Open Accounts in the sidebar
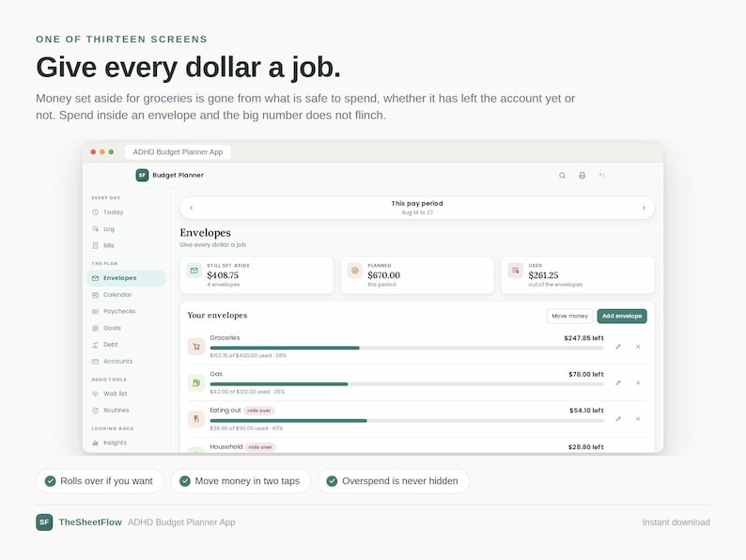This screenshot has height=560, width=746. click(126, 361)
